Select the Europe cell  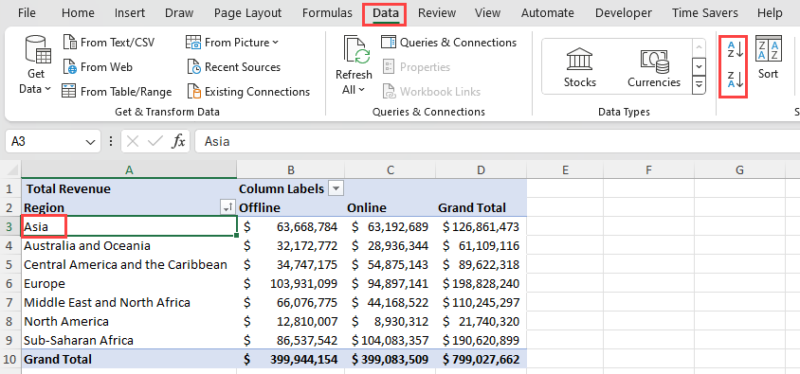point(129,284)
